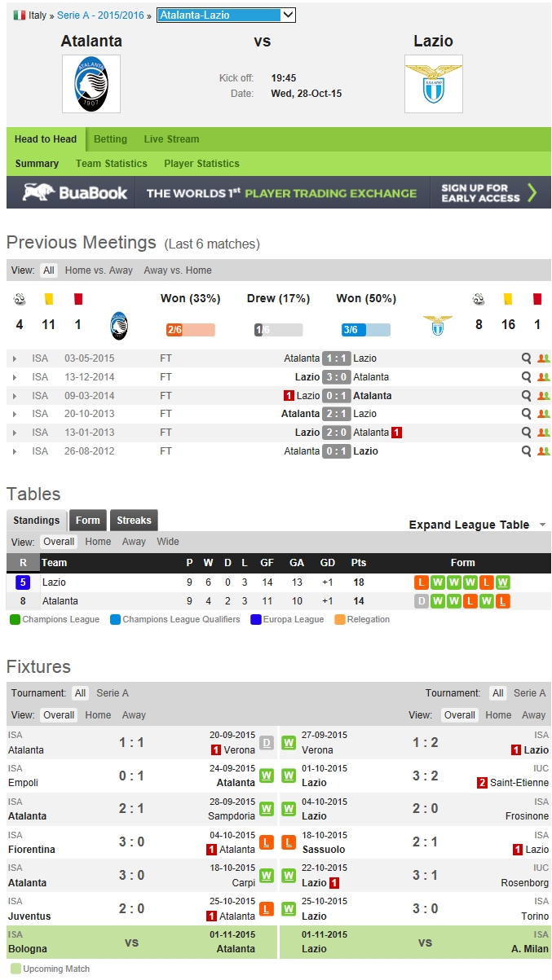Open the Atalanta-Lazio match dropdown

pyautogui.click(x=226, y=15)
